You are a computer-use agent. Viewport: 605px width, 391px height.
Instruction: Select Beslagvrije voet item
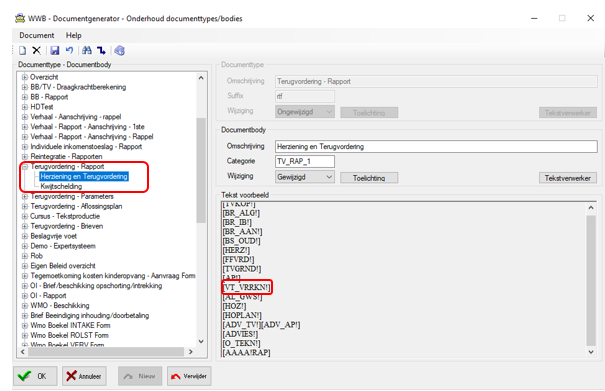click(54, 236)
